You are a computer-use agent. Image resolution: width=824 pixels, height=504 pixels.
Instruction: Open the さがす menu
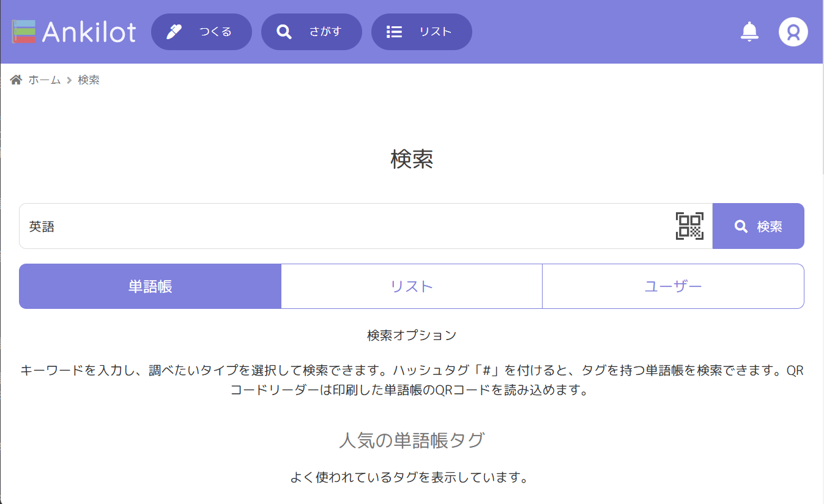tap(311, 31)
